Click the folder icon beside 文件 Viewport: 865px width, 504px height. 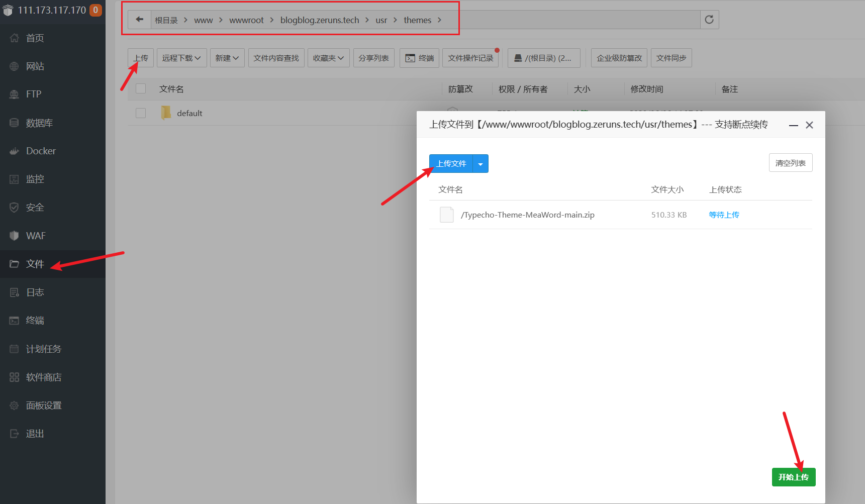tap(14, 264)
